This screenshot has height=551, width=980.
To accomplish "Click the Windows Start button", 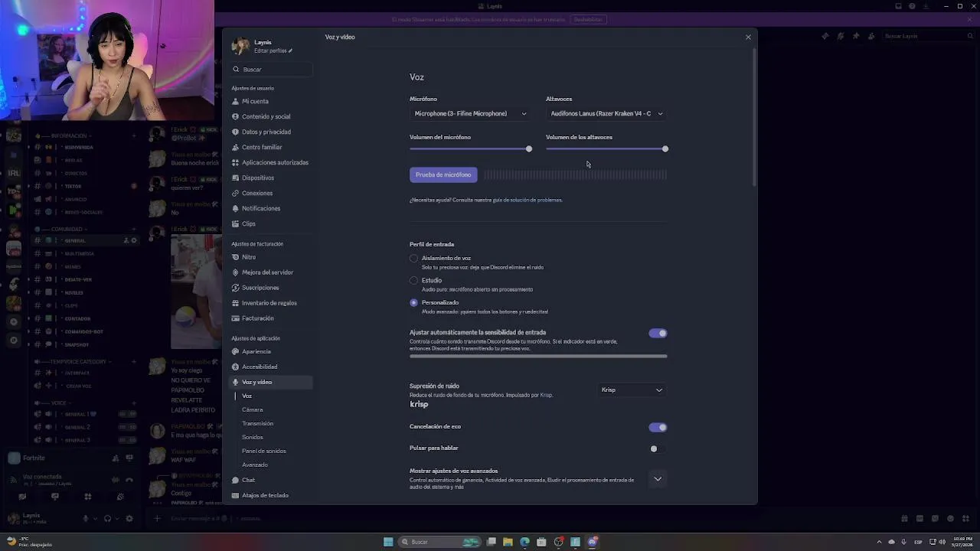I will coord(388,542).
